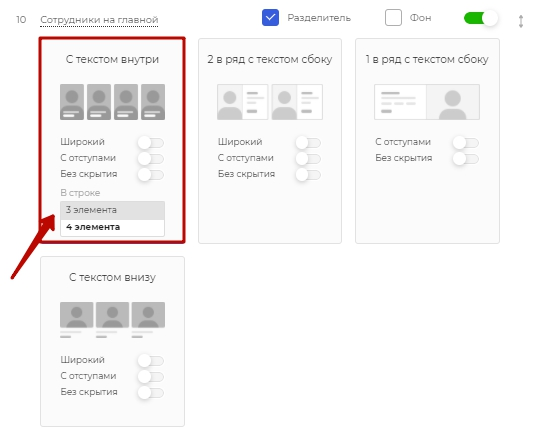Viewport: 535px width, 431px height.
Task: Uncheck the Разделитель checkbox
Action: click(270, 18)
